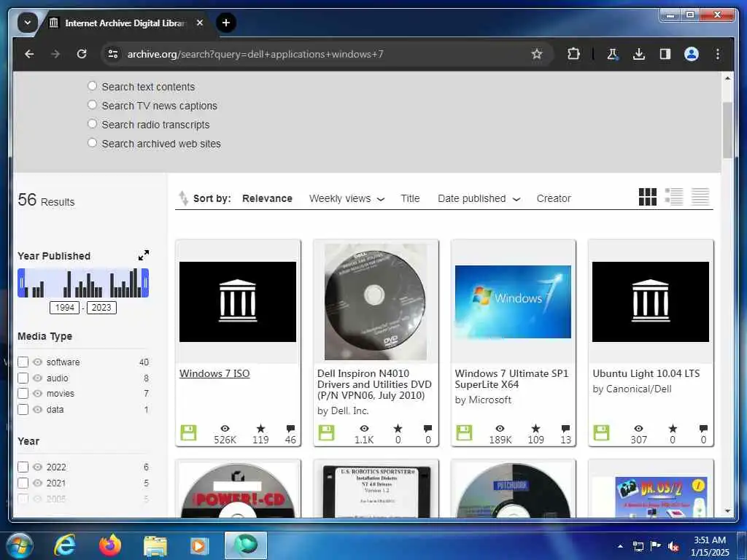The width and height of the screenshot is (747, 560).
Task: Open the browser downloads icon
Action: (639, 54)
